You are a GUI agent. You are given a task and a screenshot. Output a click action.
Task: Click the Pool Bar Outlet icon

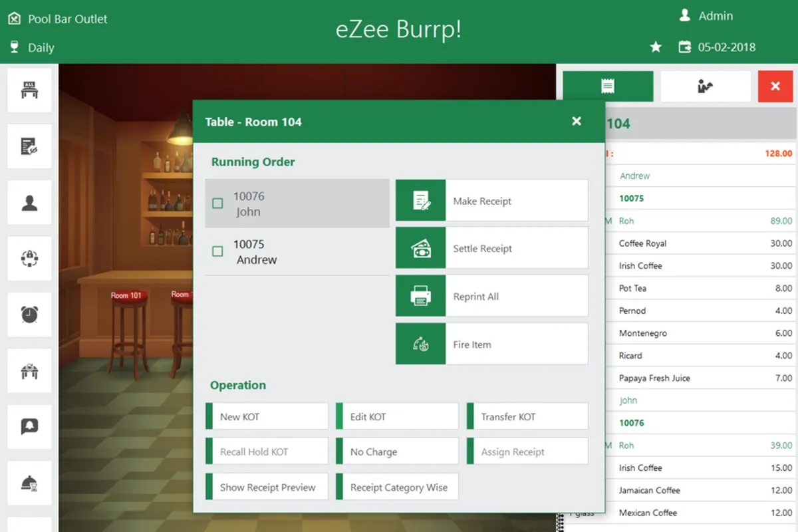[14, 19]
